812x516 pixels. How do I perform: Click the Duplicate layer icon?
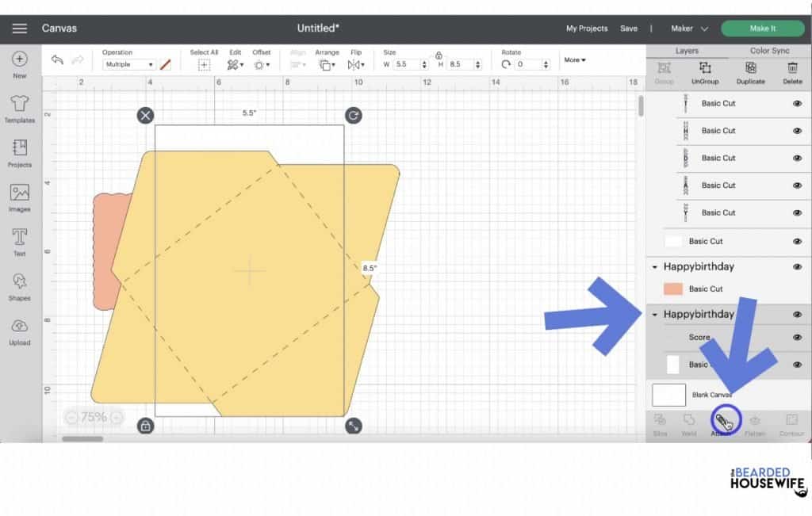[x=750, y=72]
